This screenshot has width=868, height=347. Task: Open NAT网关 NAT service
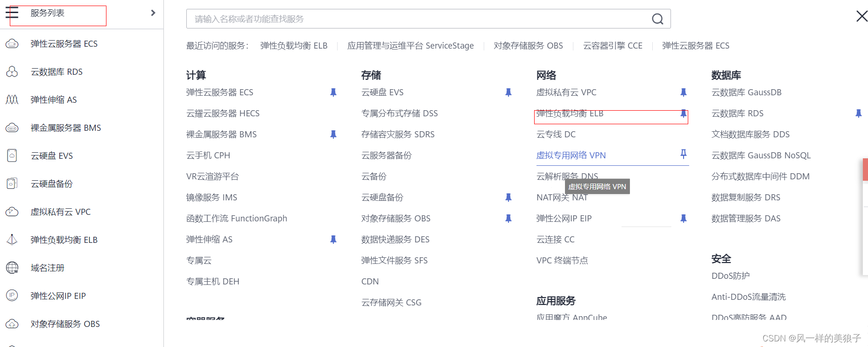click(562, 198)
